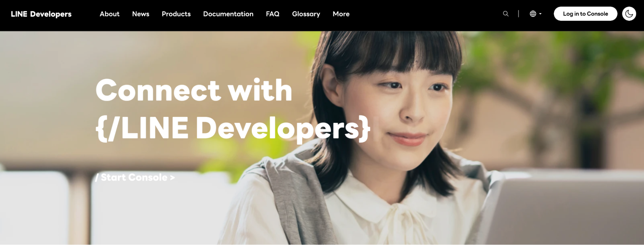Screen dimensions: 644x245
Task: Open the search magnifier icon
Action: [x=506, y=14]
